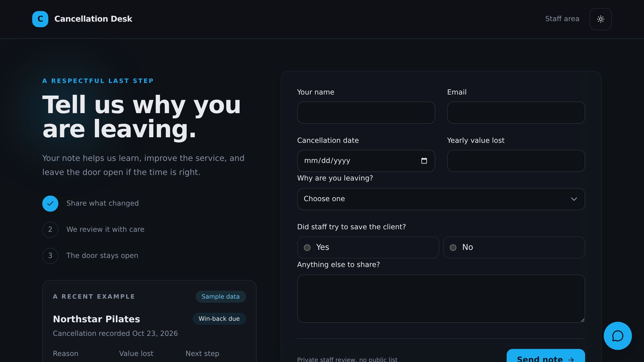Click 'We review it with care' text
Image resolution: width=644 pixels, height=362 pixels.
tap(105, 230)
